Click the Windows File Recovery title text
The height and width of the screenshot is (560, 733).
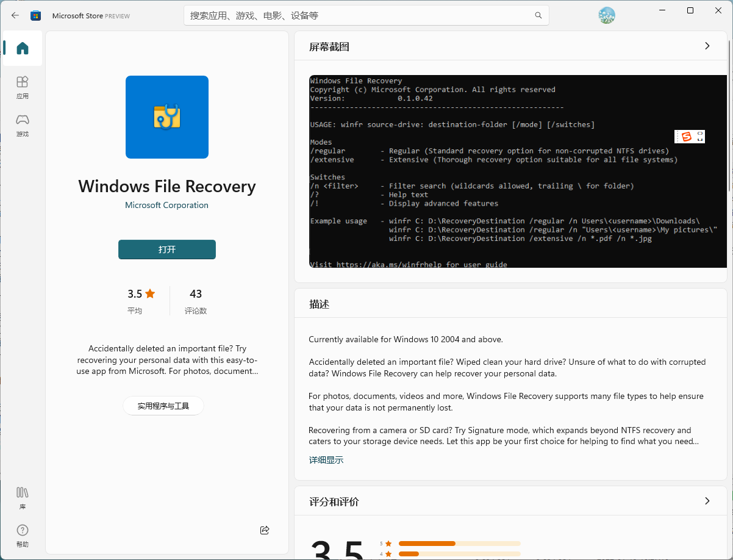(x=167, y=186)
